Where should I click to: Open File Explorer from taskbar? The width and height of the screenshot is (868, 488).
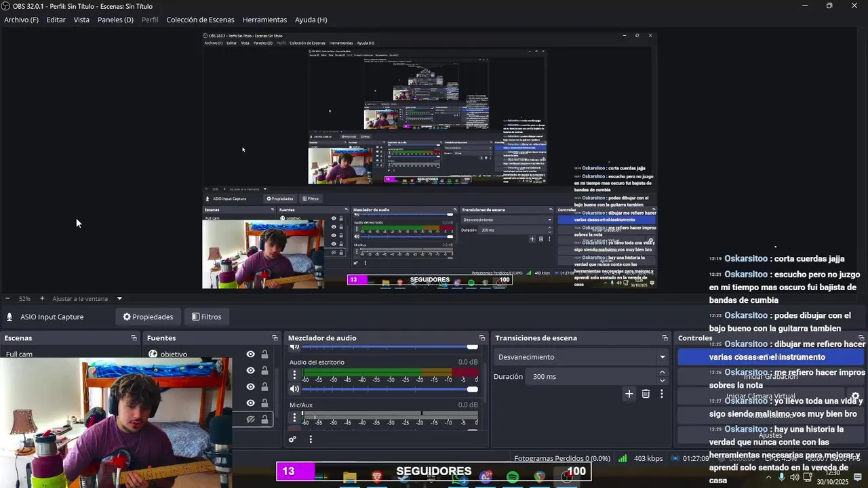click(x=350, y=478)
